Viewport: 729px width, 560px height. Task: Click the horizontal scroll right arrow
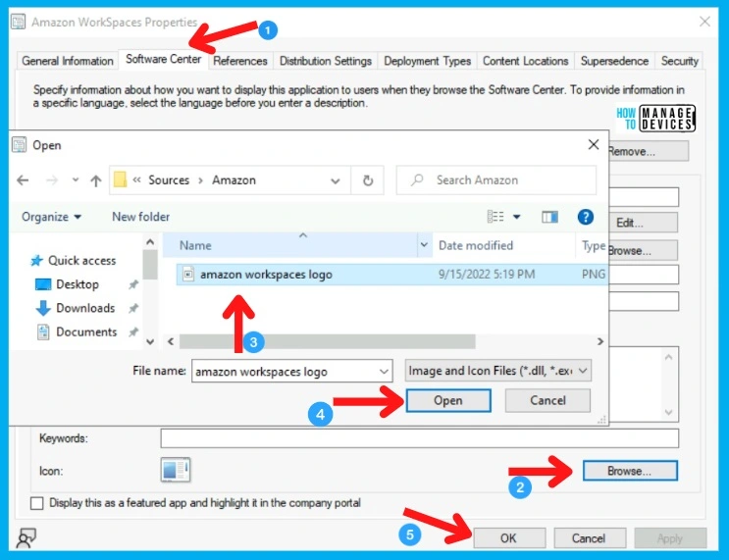(x=600, y=341)
